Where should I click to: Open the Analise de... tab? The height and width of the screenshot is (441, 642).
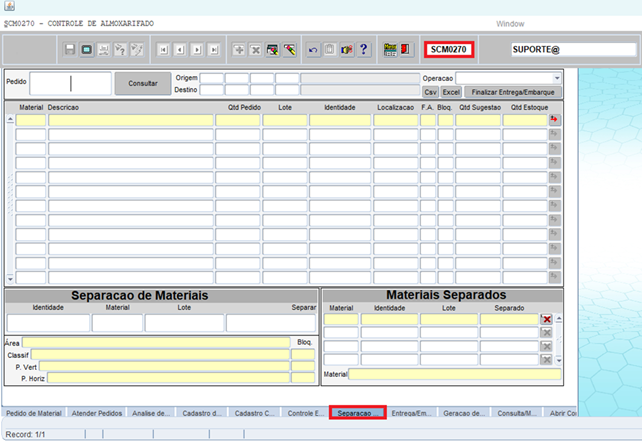point(151,413)
